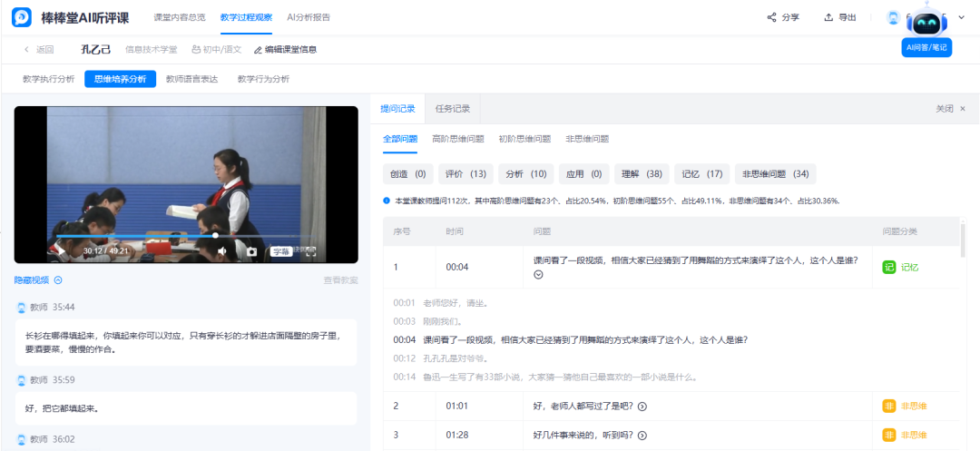Show 全部问题 filter

[400, 140]
